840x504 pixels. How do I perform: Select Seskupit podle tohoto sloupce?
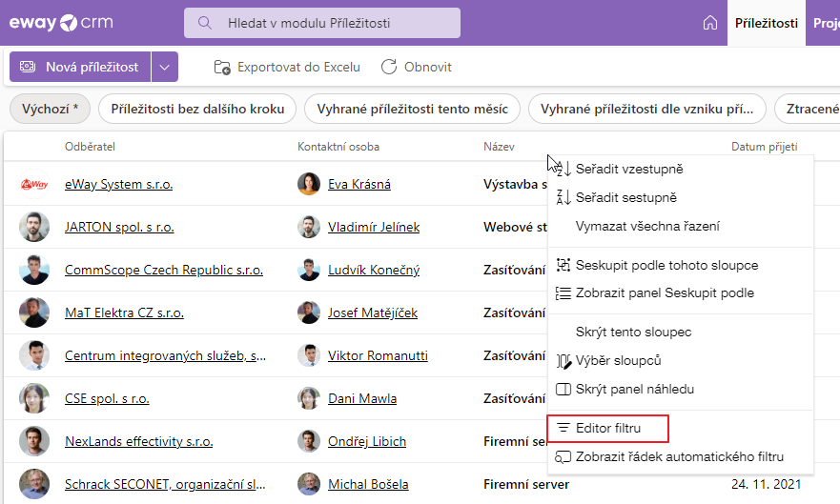click(666, 265)
